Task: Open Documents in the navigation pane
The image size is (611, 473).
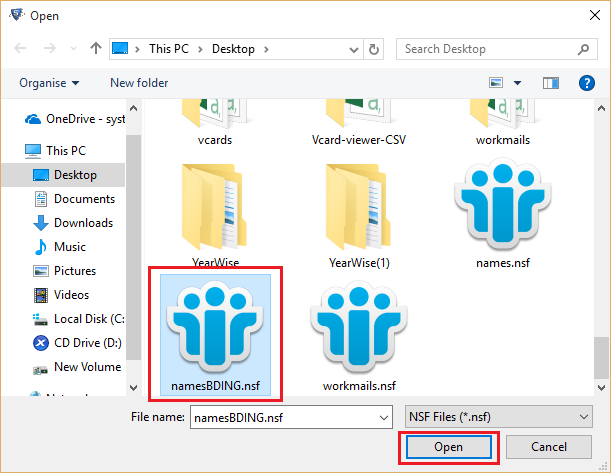Action: click(x=74, y=199)
